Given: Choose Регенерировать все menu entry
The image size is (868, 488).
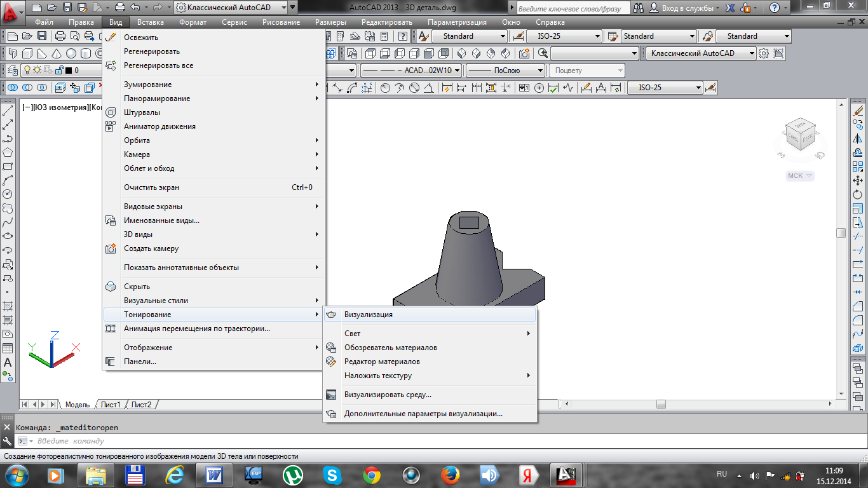Looking at the screenshot, I should click(214, 65).
